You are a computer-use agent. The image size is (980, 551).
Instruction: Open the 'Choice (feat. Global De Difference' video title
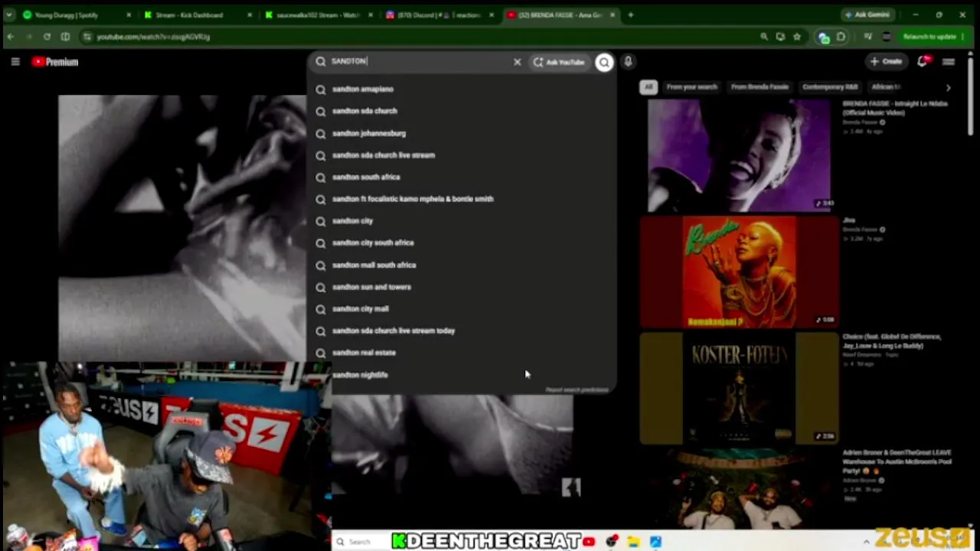tap(892, 341)
